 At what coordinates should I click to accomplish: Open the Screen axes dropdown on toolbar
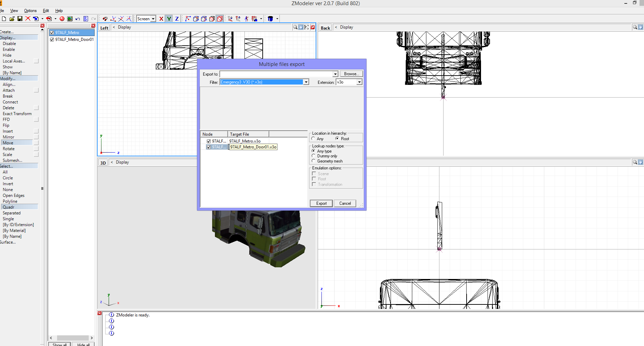pyautogui.click(x=152, y=19)
